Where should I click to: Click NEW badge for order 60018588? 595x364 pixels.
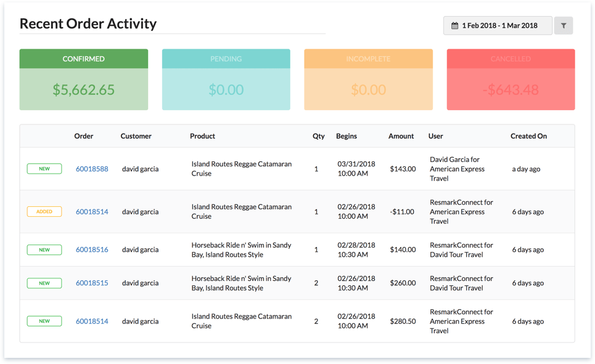(44, 169)
